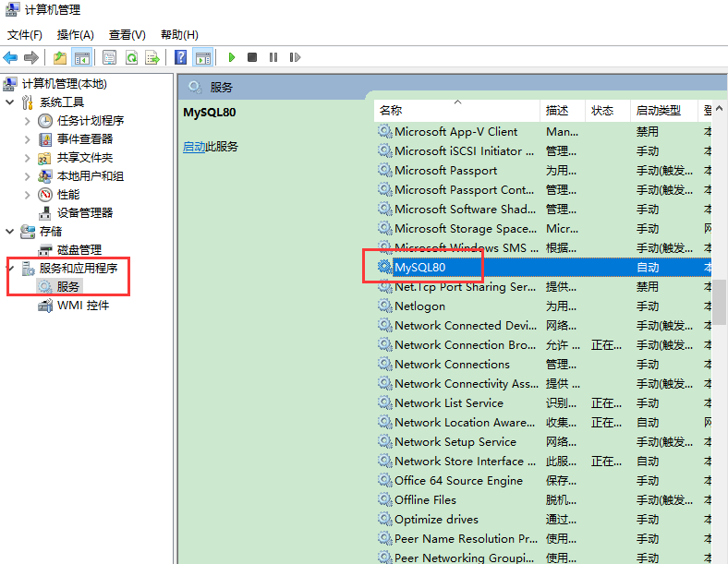Pause service with pause button
Screen dimensions: 728x564
click(x=273, y=57)
